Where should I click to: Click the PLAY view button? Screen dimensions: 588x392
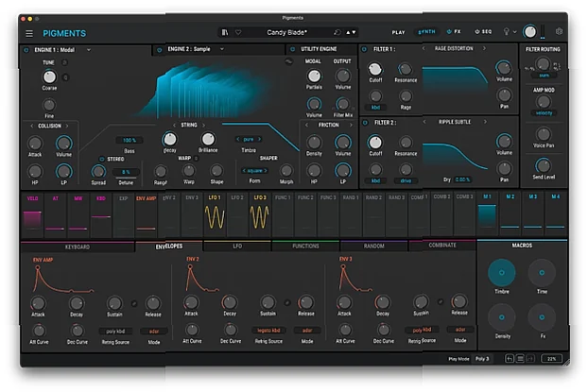click(398, 33)
